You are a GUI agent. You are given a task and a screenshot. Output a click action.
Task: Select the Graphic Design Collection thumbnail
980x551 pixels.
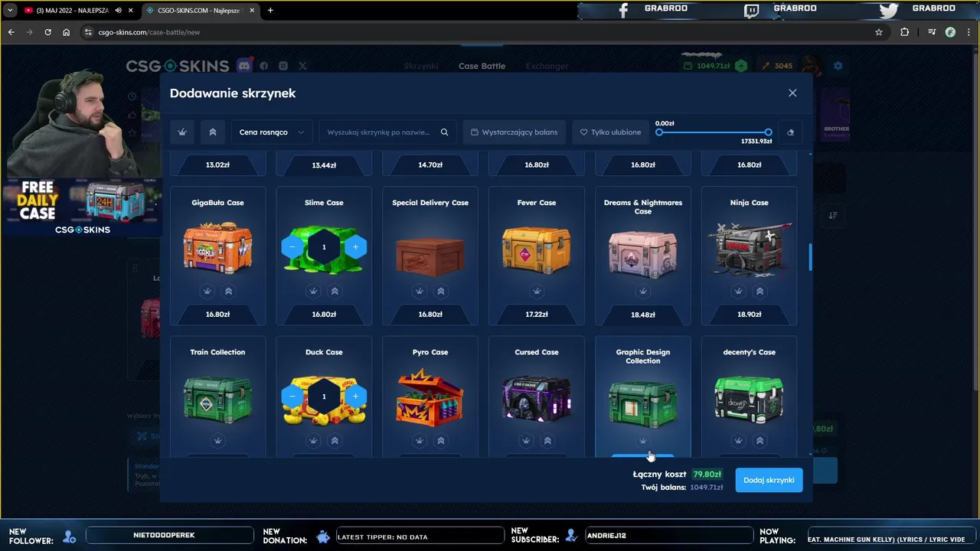pos(642,403)
